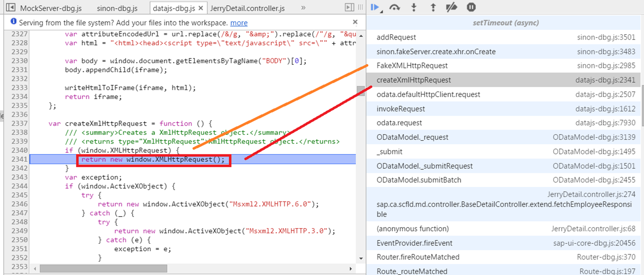Screen dimensions: 644x275
Task: Select FakeXMLHttpRequest stack frame
Action: (x=503, y=65)
